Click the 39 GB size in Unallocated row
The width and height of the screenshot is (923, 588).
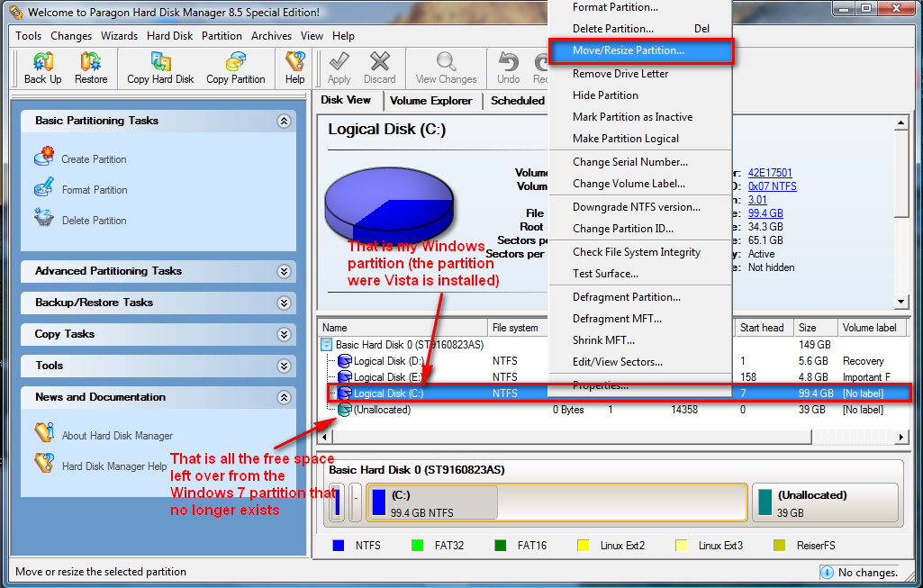pyautogui.click(x=811, y=410)
